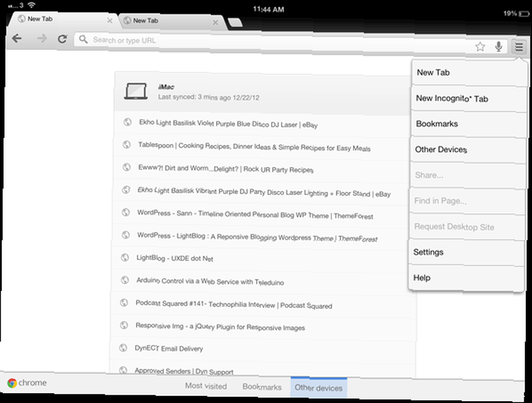Open WordPress Sann Timeline Oriented theme link
532x403 pixels.
point(255,215)
